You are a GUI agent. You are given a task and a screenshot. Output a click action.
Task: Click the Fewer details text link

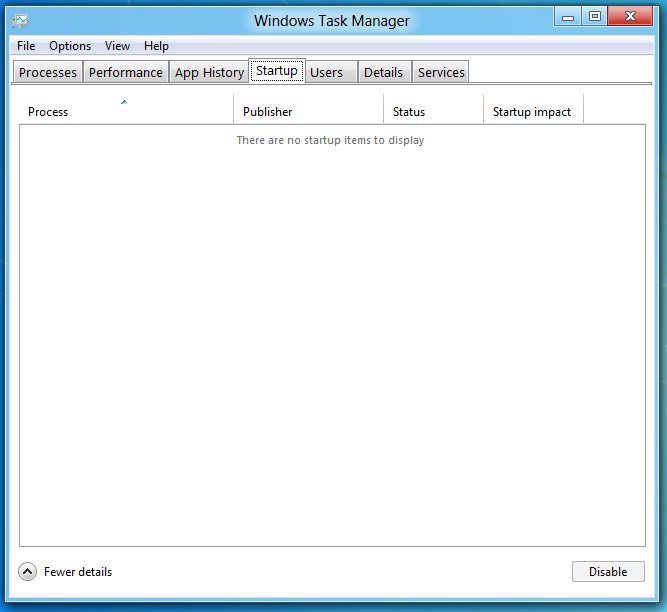click(x=78, y=572)
